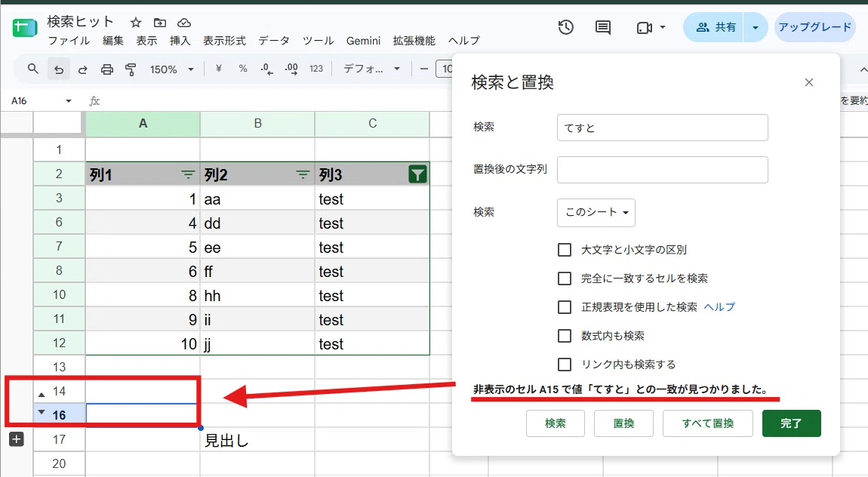
Task: Redo the last action
Action: (83, 69)
